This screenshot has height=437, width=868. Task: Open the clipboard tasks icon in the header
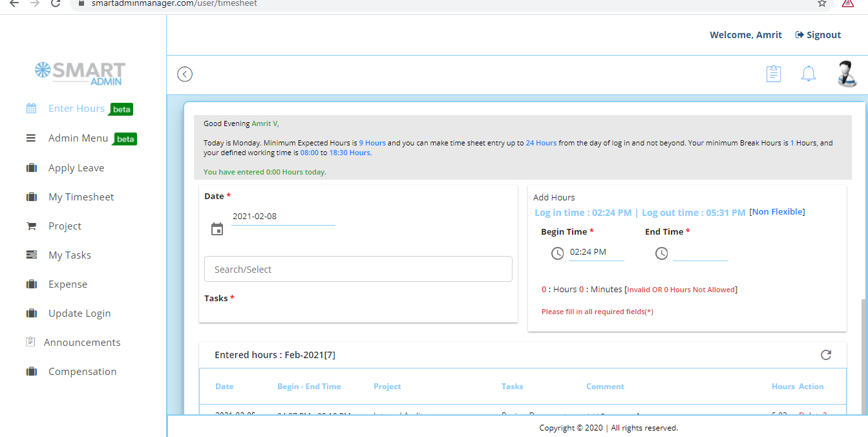click(x=774, y=73)
